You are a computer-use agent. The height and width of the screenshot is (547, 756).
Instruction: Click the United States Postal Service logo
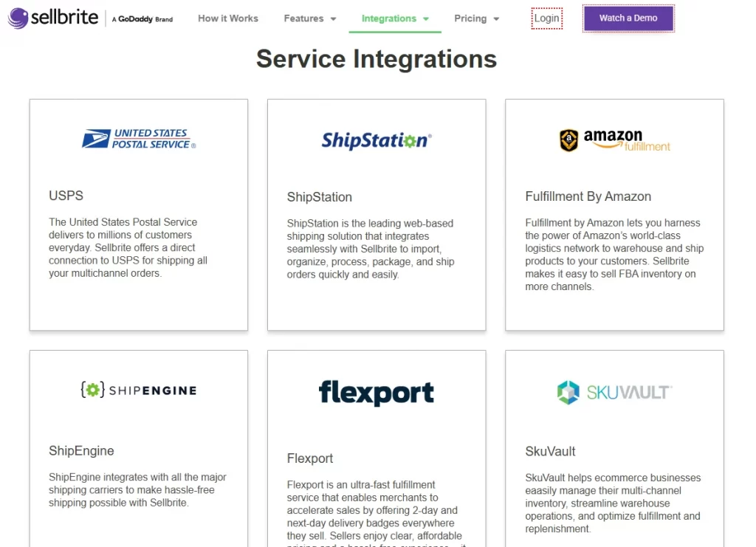click(x=139, y=139)
